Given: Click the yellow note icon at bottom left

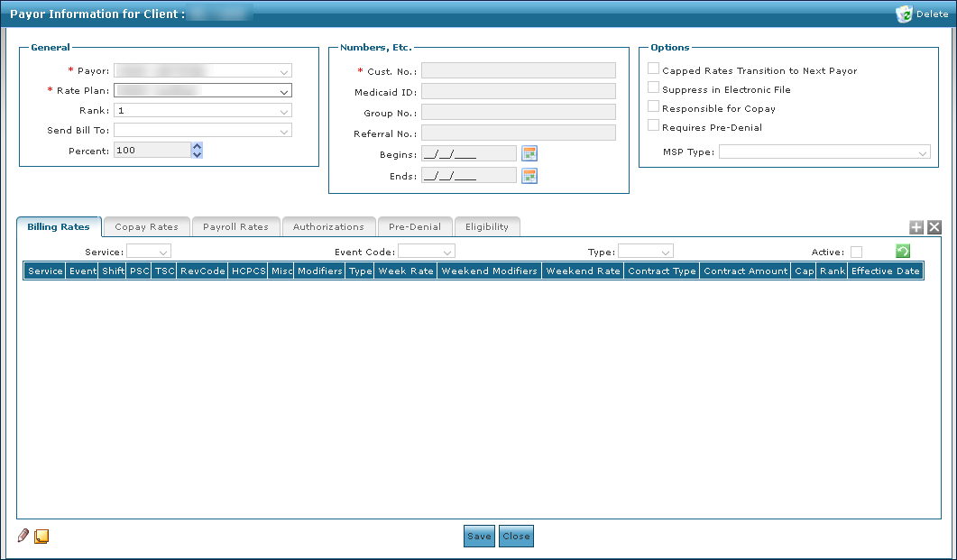Looking at the screenshot, I should (41, 537).
